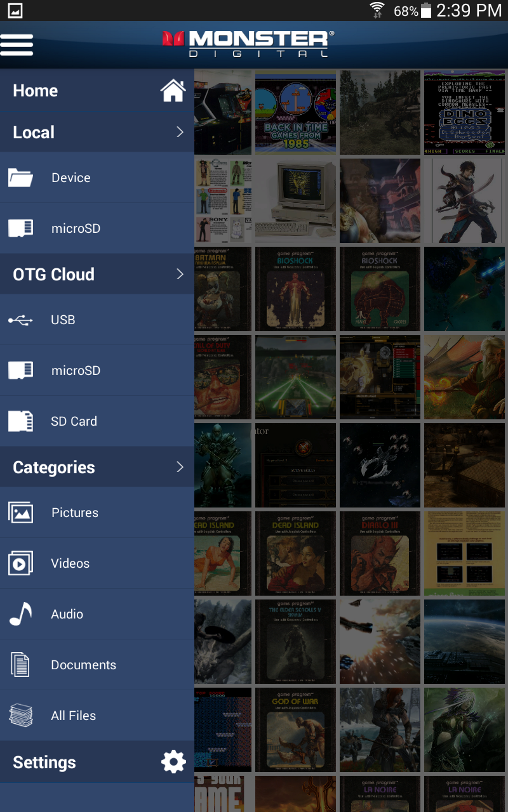Viewport: 508px width, 812px height.
Task: Open the Videos category
Action: [97, 563]
